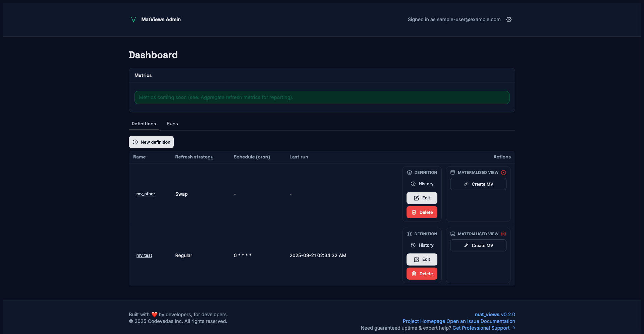Click the trash icon in mv_other Delete button
The height and width of the screenshot is (334, 644).
(414, 212)
